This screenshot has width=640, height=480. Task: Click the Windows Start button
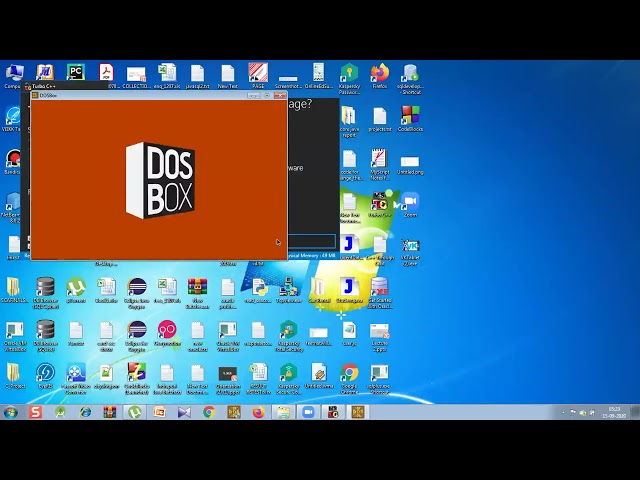11,412
